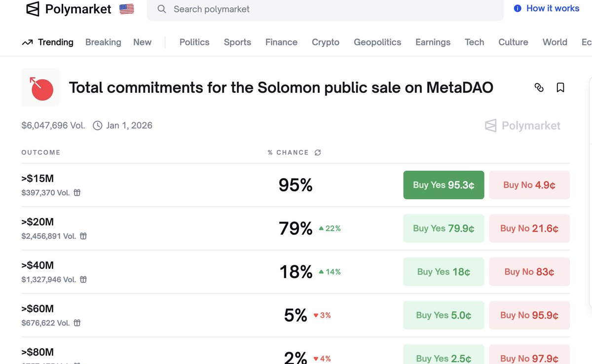Click the gift icon under >$15M
The image size is (592, 364).
coord(77,193)
